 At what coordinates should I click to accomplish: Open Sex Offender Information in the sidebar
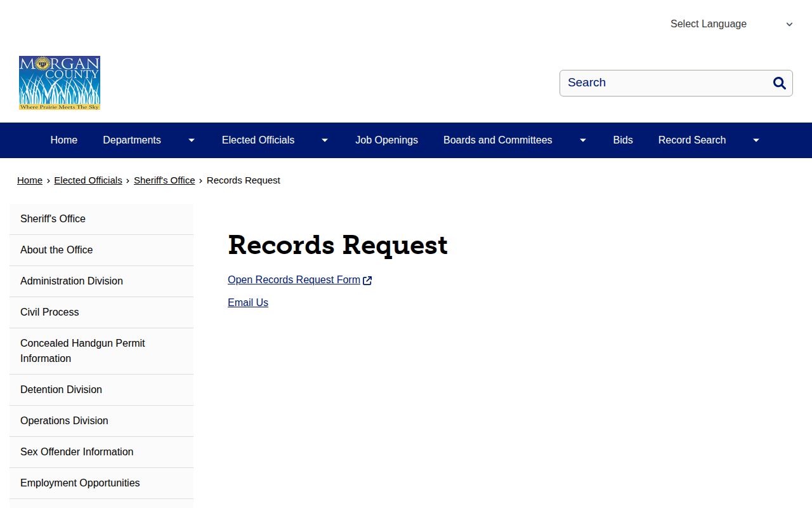[101, 452]
